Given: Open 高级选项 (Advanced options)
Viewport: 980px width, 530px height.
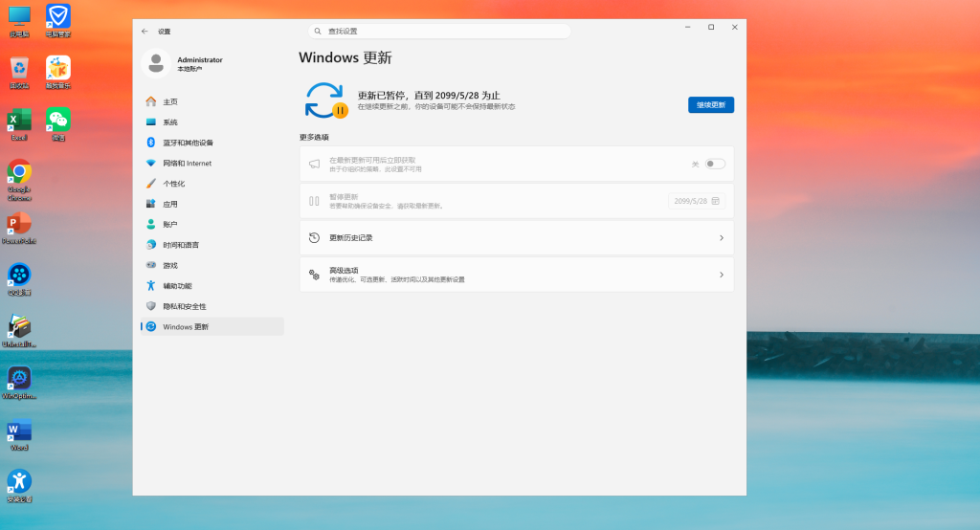Looking at the screenshot, I should [x=516, y=275].
